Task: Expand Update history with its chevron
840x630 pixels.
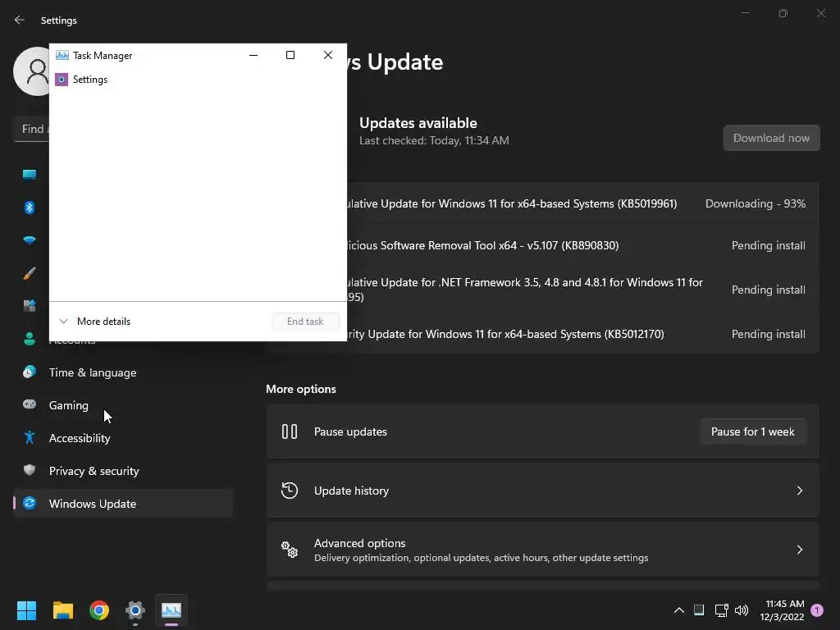Action: [799, 491]
